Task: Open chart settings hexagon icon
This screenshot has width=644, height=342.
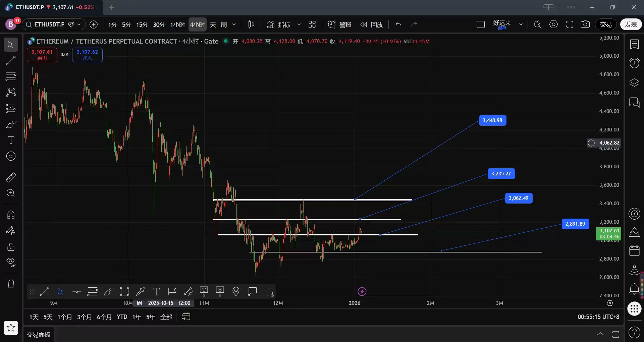Action: tap(554, 24)
